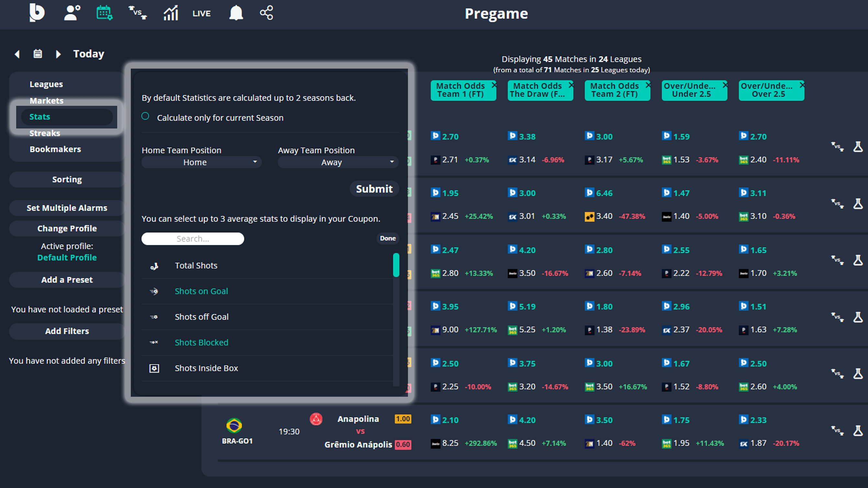Viewport: 868px width, 488px height.
Task: Select the calendar fixtures icon
Action: [105, 13]
